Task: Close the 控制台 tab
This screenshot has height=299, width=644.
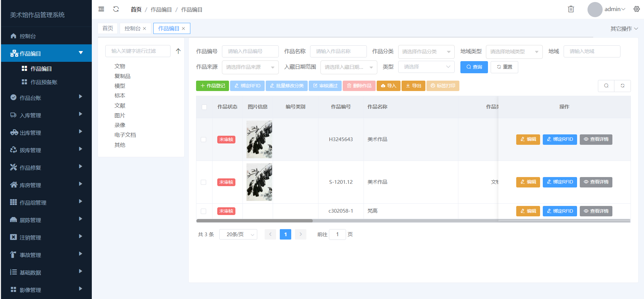Action: point(145,29)
